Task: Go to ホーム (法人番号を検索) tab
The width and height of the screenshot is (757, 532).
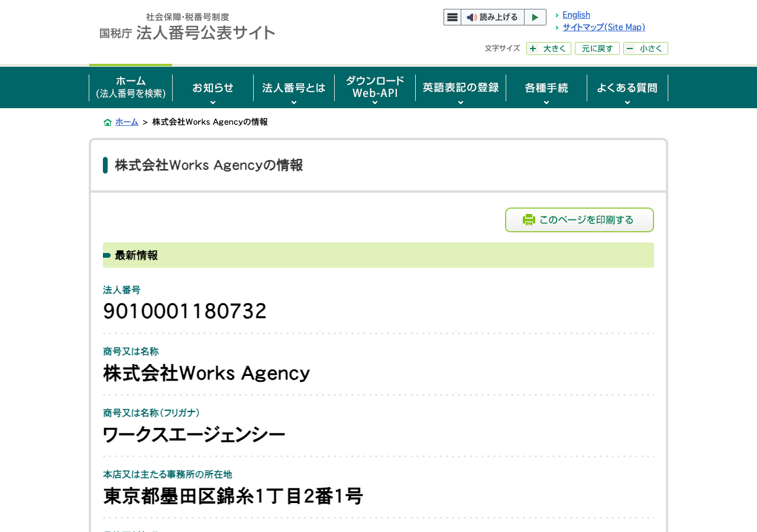Action: (x=131, y=87)
